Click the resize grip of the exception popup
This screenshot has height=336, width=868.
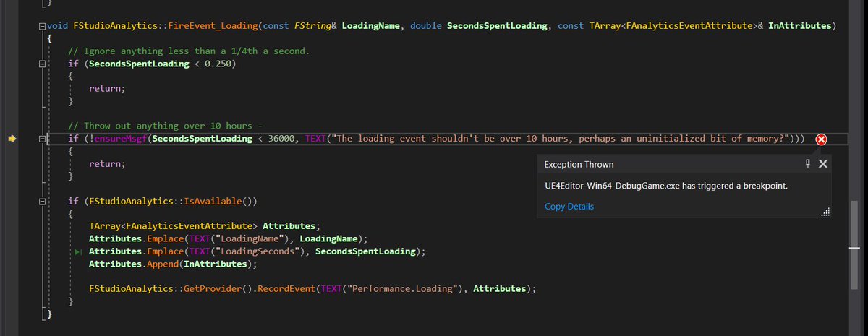825,212
